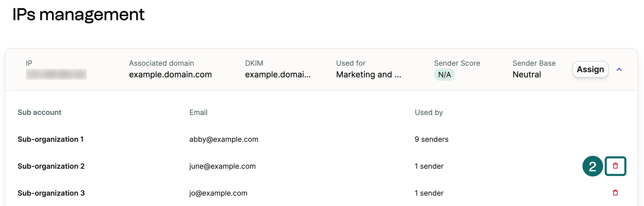This screenshot has height=206, width=644.
Task: Select the blurred IP address value
Action: tap(56, 74)
